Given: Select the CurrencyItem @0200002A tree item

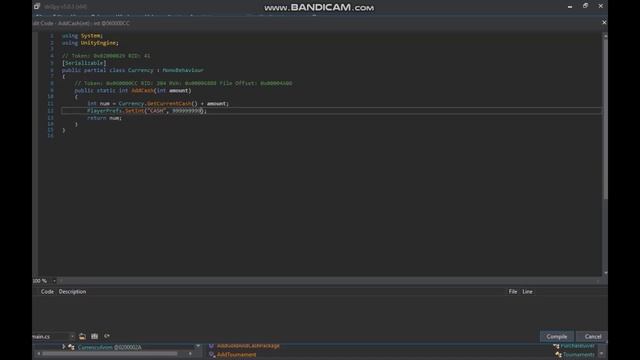Looking at the screenshot, I should tap(109, 347).
